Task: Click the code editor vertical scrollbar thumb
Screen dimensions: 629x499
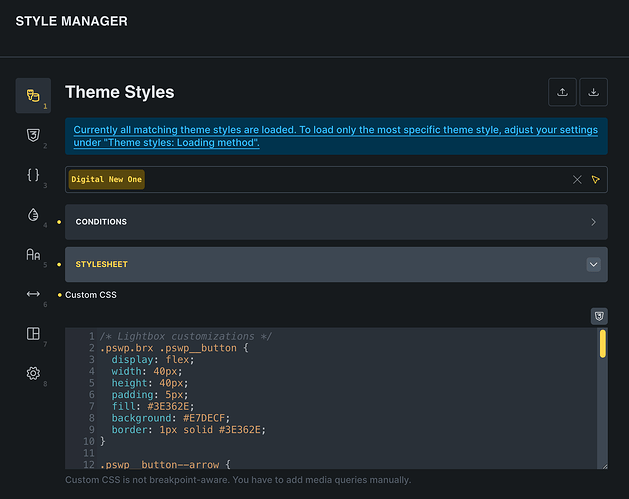Action: point(603,343)
